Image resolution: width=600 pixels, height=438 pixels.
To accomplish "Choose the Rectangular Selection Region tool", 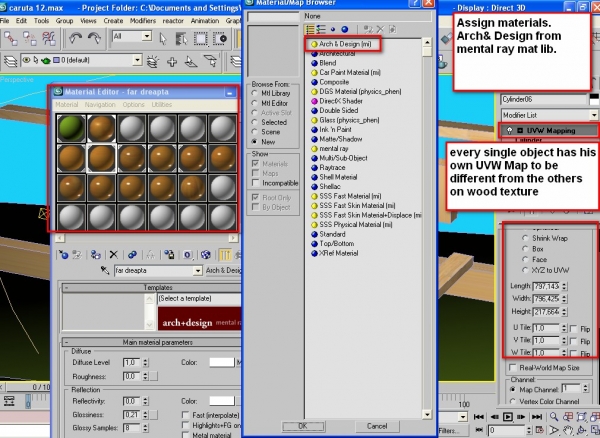I will [x=201, y=39].
